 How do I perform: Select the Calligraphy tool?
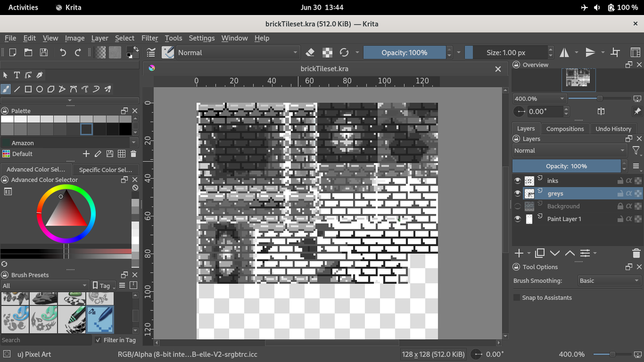(x=39, y=75)
